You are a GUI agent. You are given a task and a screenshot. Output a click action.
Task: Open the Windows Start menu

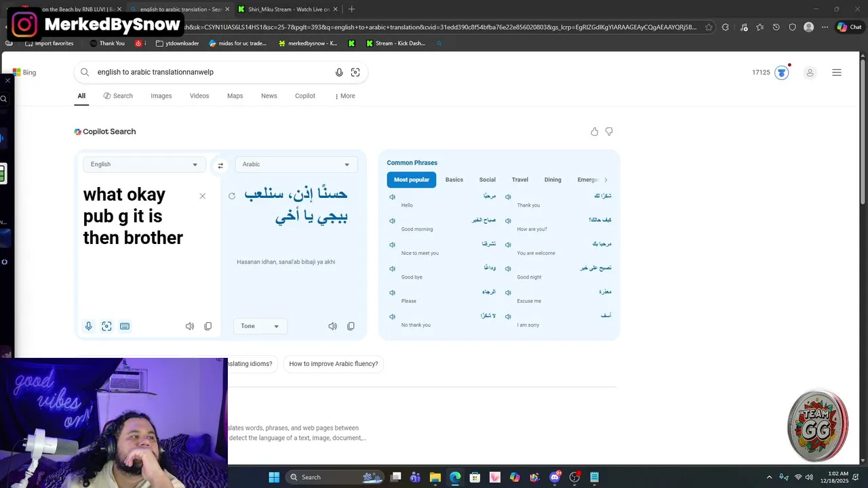coord(274,477)
